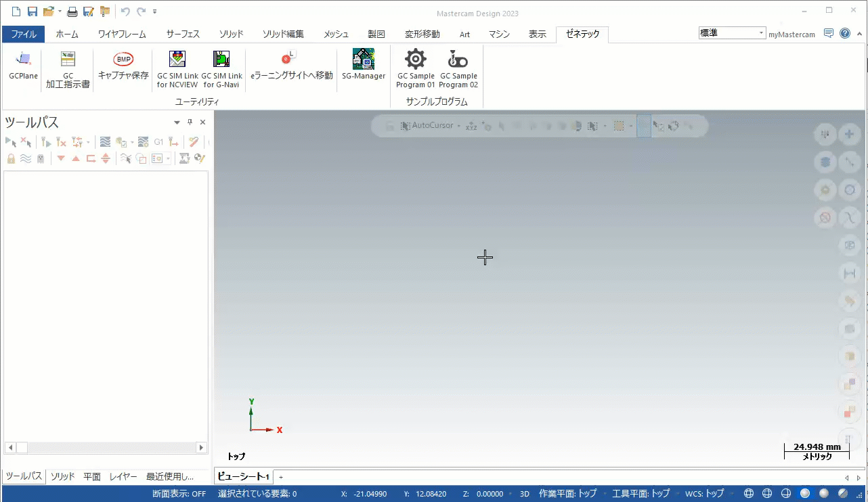Expand the AutoCursor dropdown arrow

458,126
